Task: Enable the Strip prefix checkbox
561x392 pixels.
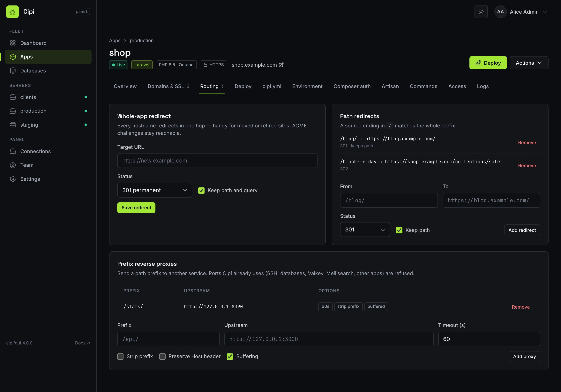Action: (120, 357)
